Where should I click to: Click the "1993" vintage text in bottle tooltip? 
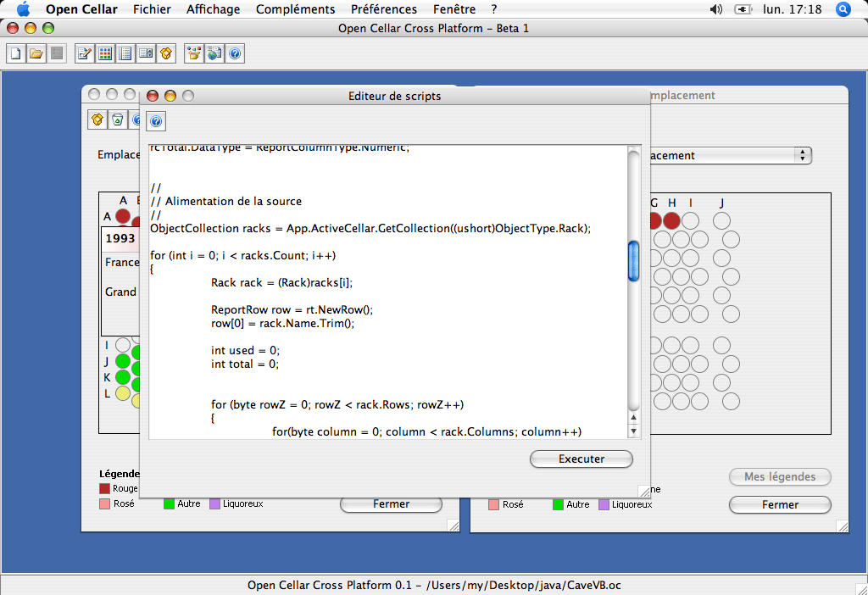(x=120, y=238)
